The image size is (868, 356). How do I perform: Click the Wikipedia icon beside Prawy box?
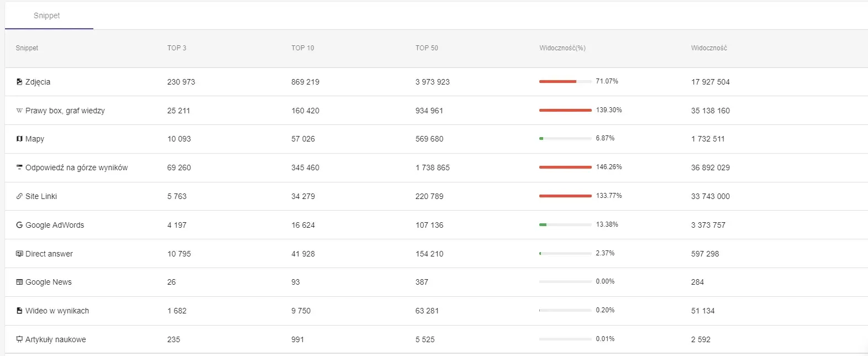[x=19, y=111]
